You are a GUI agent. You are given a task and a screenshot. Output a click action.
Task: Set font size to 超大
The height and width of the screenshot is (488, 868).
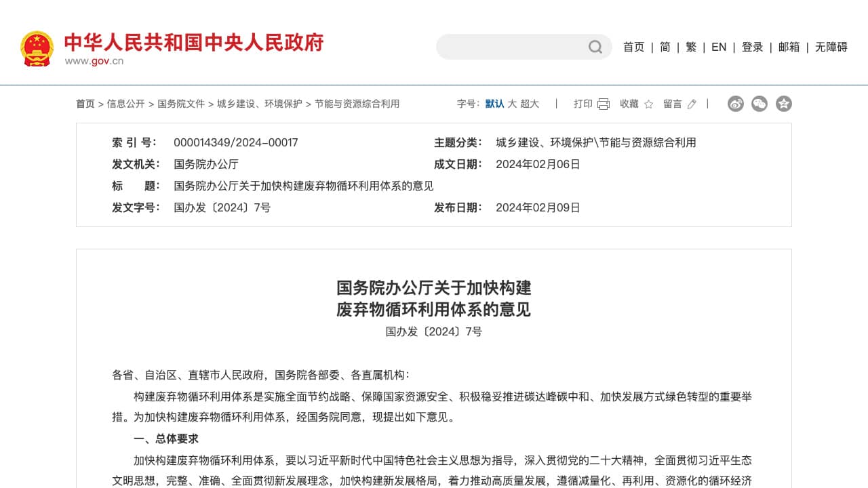coord(530,104)
